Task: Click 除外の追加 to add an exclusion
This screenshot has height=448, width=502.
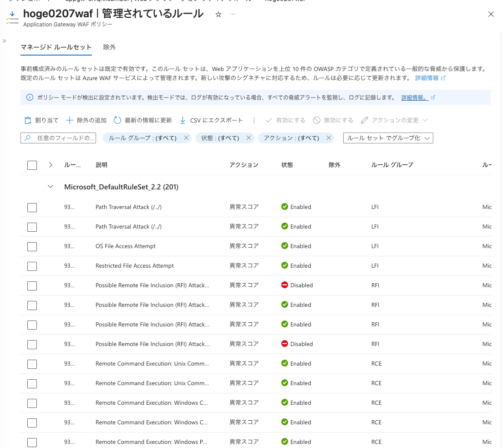Action: tap(86, 120)
